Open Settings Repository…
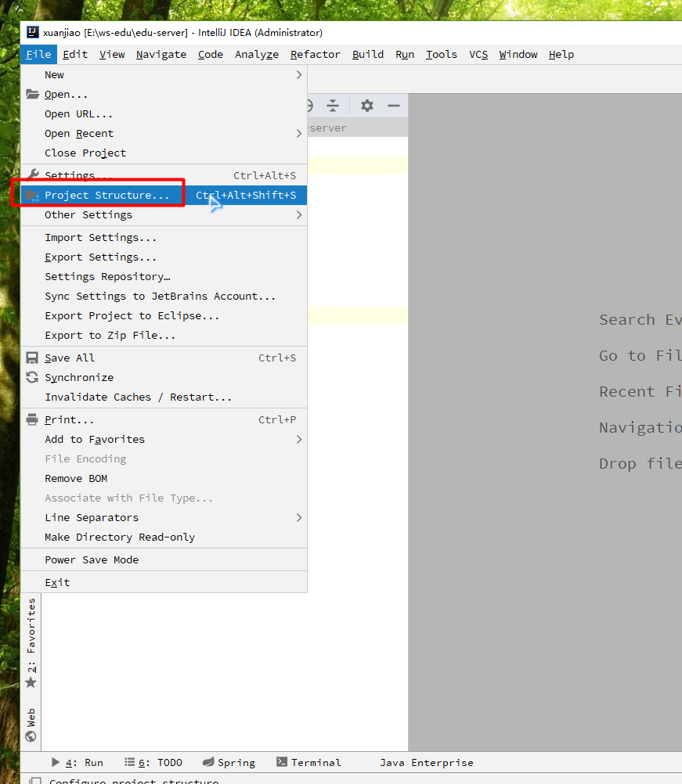The height and width of the screenshot is (784, 682). (x=164, y=276)
